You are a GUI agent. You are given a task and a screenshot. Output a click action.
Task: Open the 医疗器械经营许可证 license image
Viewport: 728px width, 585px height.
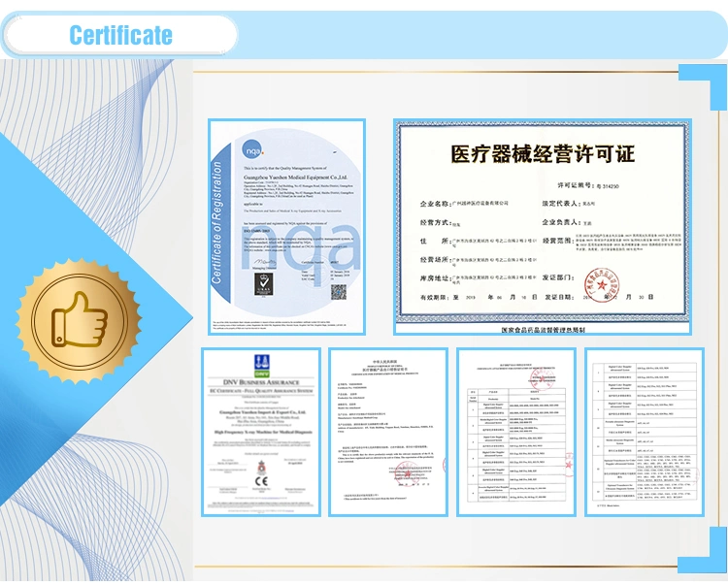(x=543, y=227)
